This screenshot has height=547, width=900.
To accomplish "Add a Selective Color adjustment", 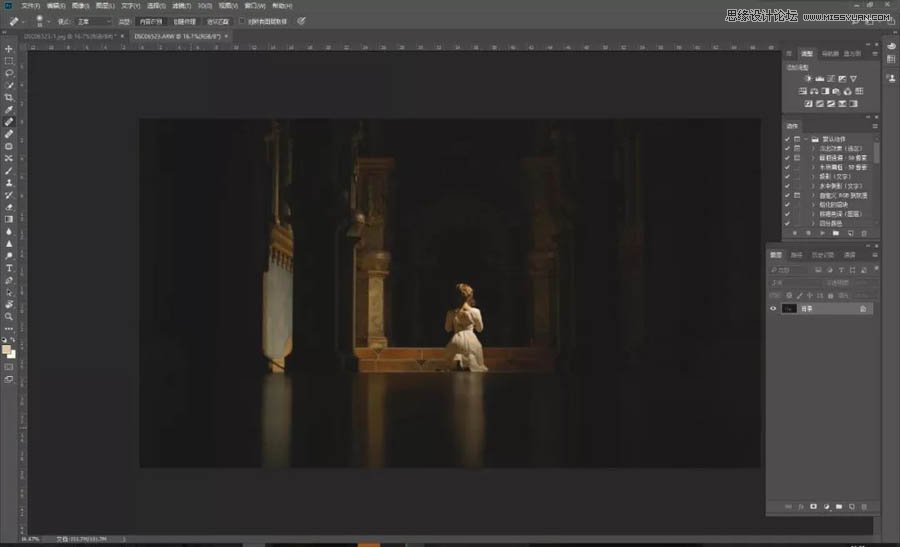I will point(841,104).
